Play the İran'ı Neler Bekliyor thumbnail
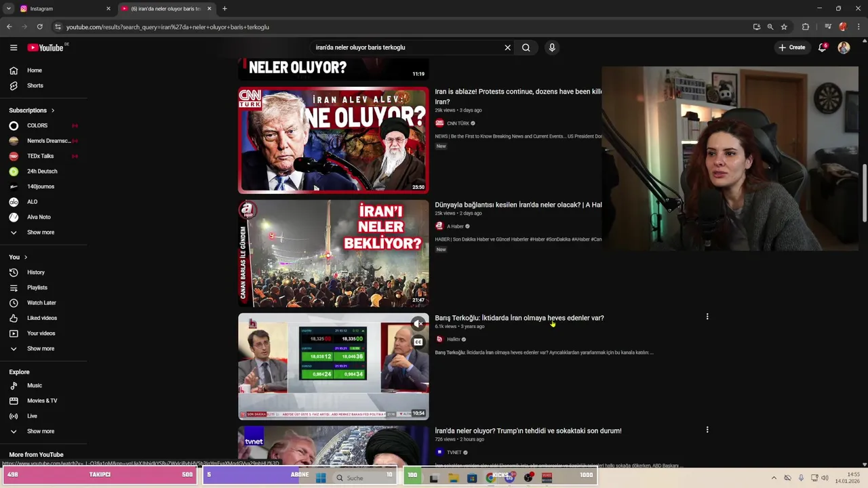Screen dimensions: 868x488 [x=333, y=253]
